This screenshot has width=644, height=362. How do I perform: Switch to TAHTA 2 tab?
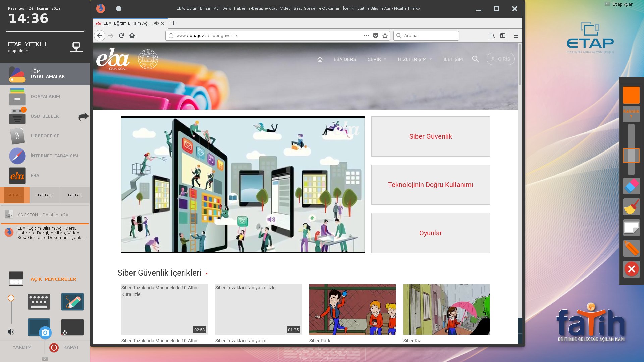coord(45,195)
